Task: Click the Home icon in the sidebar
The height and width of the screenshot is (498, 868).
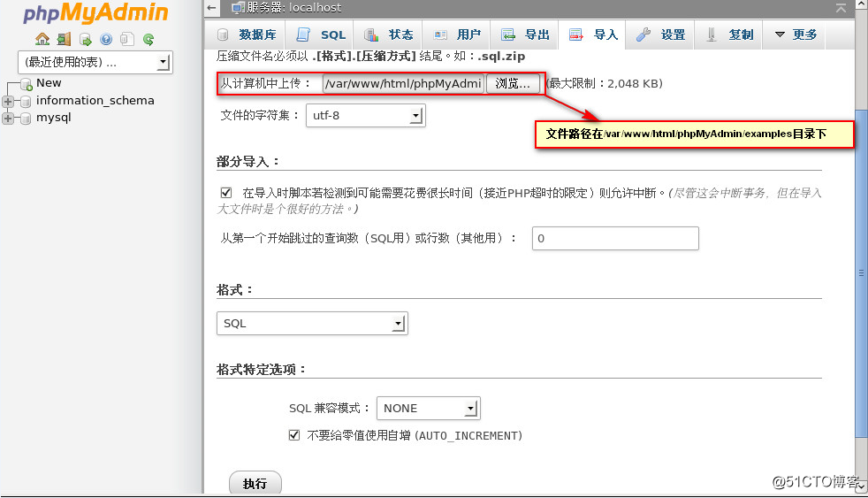Action: point(42,39)
